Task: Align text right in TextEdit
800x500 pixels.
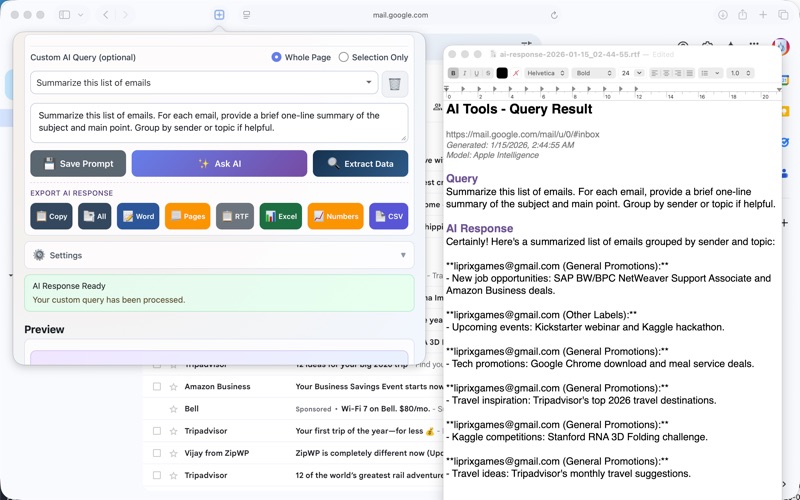Action: [x=678, y=73]
